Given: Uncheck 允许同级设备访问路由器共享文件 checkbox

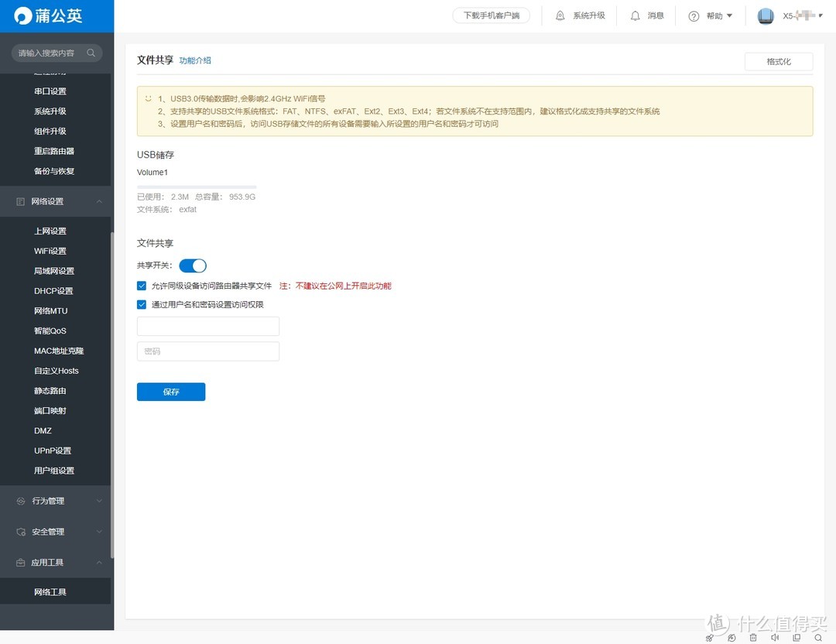Looking at the screenshot, I should click(x=142, y=286).
